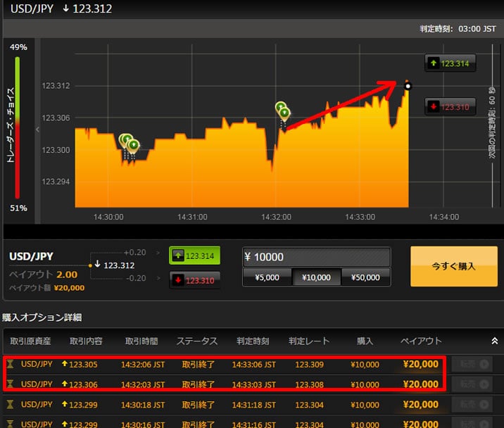
Task: Choose the ¥5,000 preset amount
Action: click(x=267, y=277)
